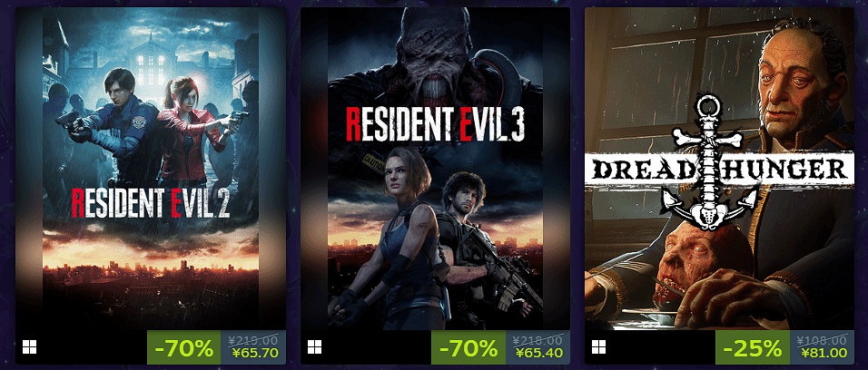Click the ¥65.70 sale price
The image size is (868, 370).
pos(255,353)
